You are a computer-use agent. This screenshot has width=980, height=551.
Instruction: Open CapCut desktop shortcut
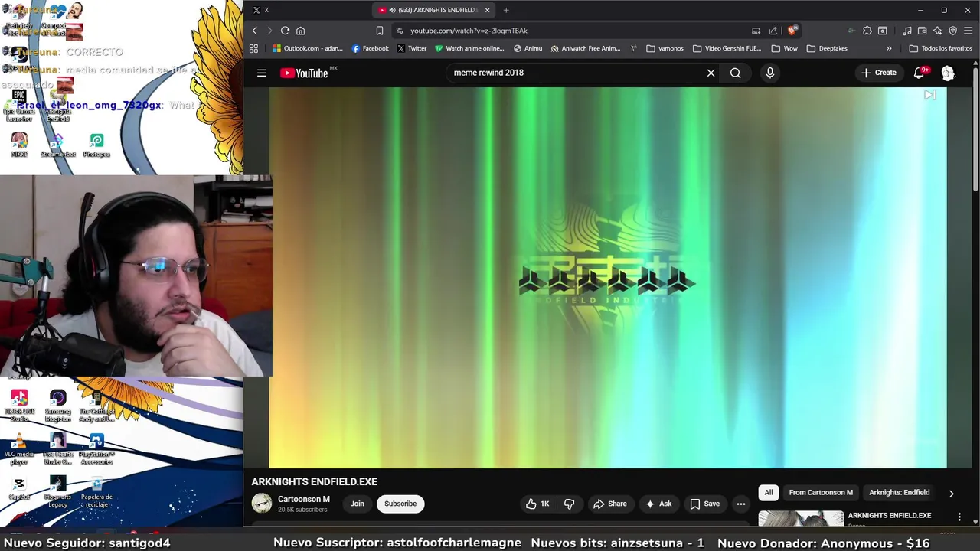[x=19, y=488]
